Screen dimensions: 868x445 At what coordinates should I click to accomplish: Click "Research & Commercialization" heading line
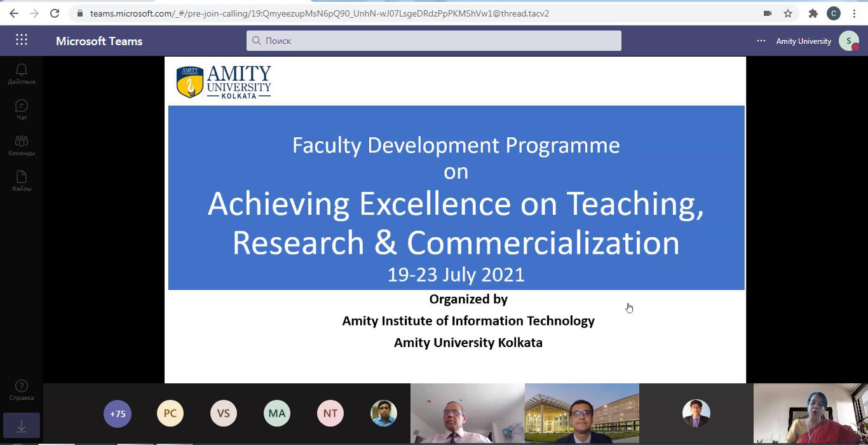(456, 243)
